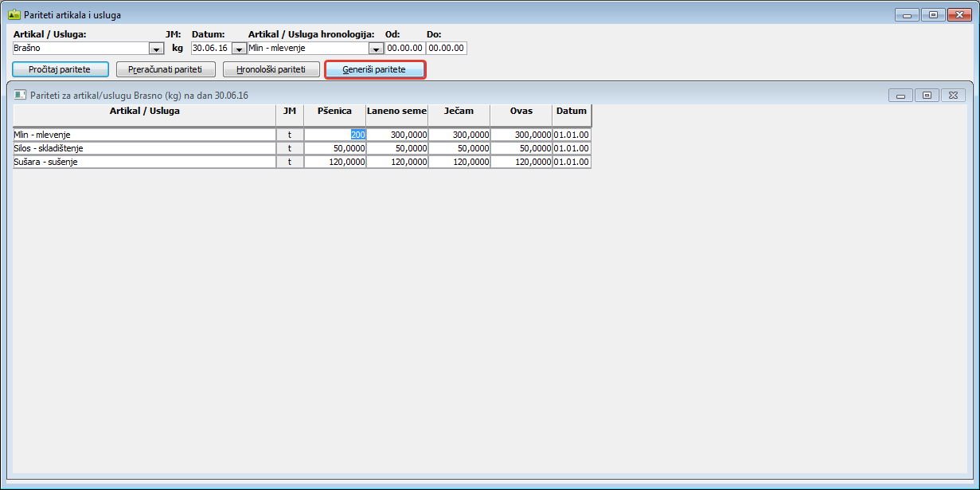The height and width of the screenshot is (490, 980).
Task: Click the Generiši paritete button
Action: click(x=375, y=70)
